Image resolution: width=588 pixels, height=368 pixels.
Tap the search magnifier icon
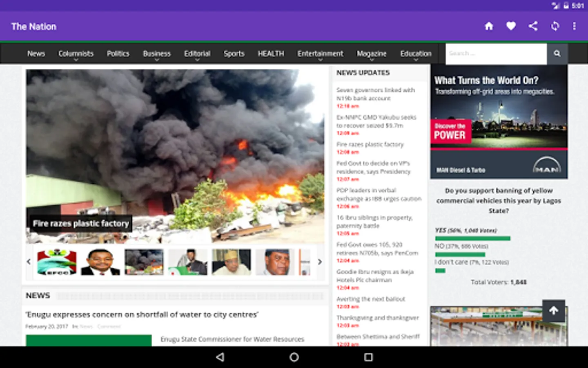click(557, 53)
